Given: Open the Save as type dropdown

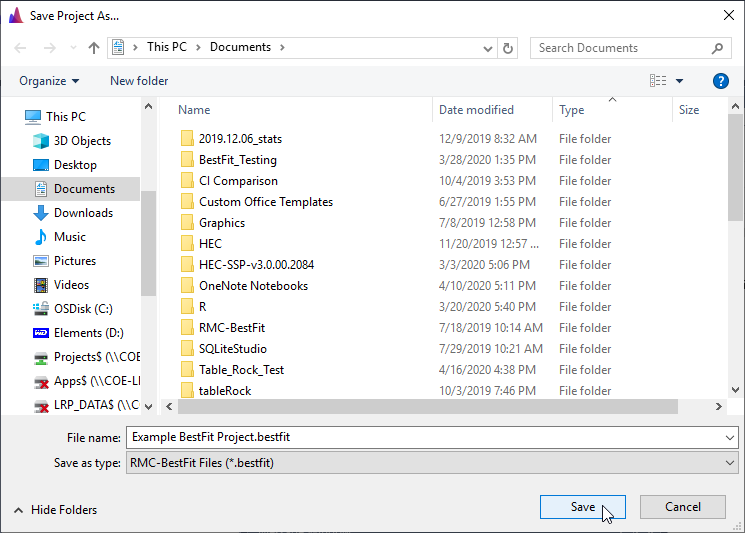Looking at the screenshot, I should click(x=730, y=463).
